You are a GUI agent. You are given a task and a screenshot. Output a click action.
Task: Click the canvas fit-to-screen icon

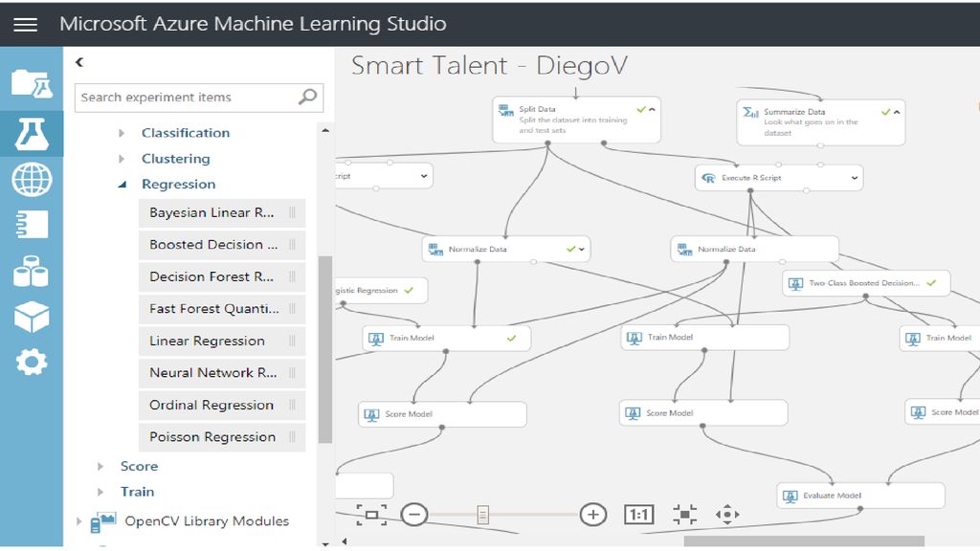371,515
